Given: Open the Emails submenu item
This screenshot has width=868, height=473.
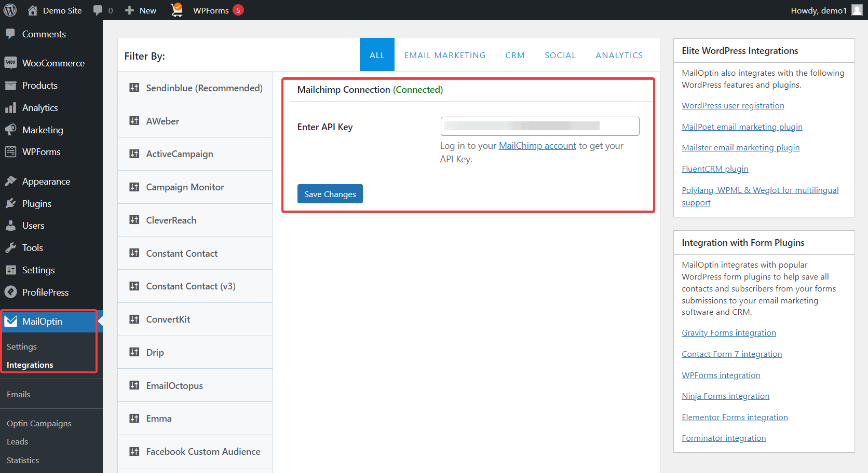Looking at the screenshot, I should tap(19, 395).
